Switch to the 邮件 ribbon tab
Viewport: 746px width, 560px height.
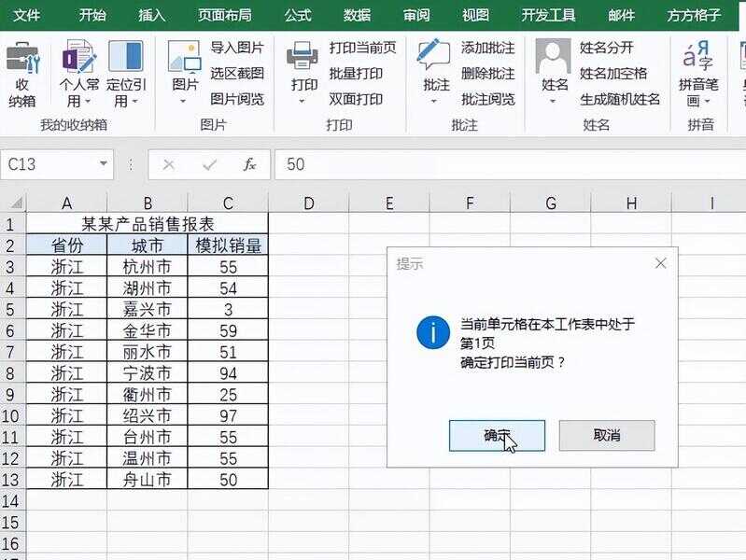(x=621, y=15)
